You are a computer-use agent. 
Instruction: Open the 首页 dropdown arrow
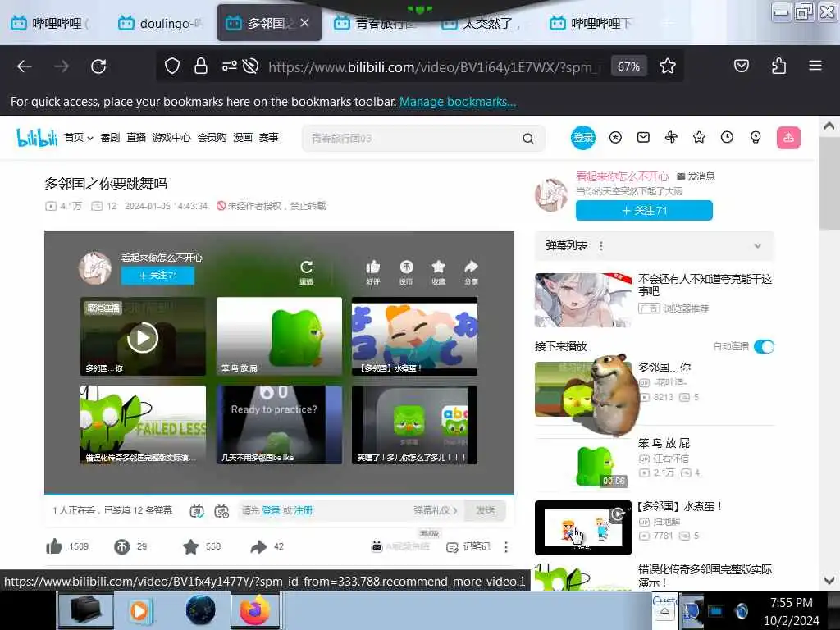(x=90, y=138)
